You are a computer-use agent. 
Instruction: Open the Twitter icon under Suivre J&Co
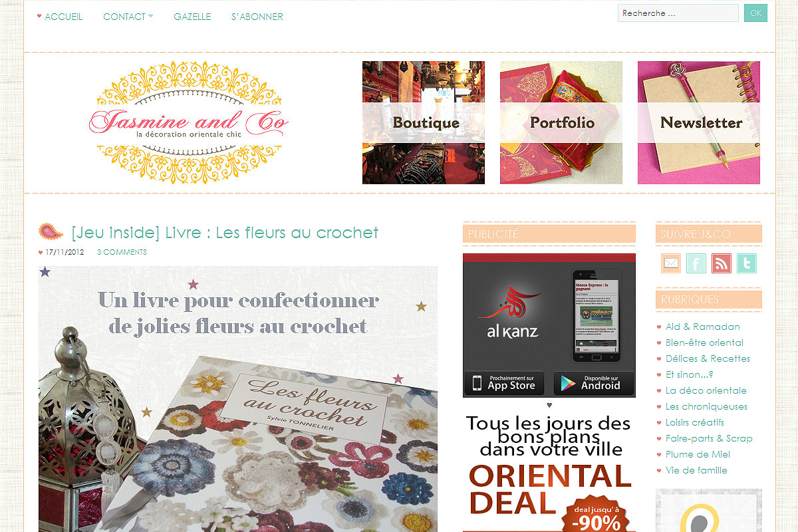[746, 263]
